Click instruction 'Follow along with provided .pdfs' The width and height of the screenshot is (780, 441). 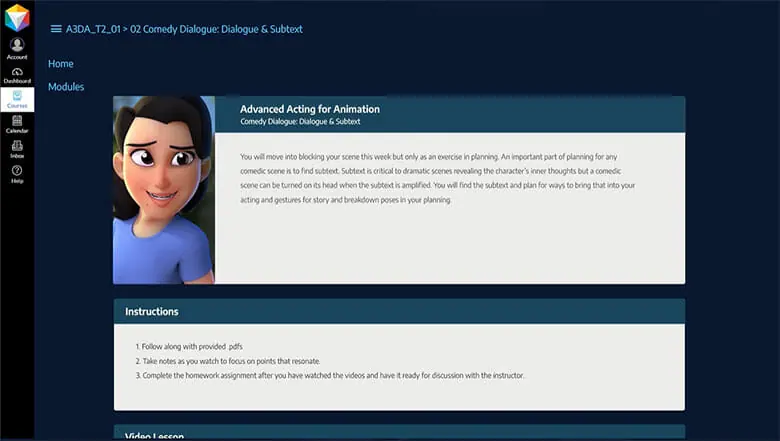click(x=189, y=347)
